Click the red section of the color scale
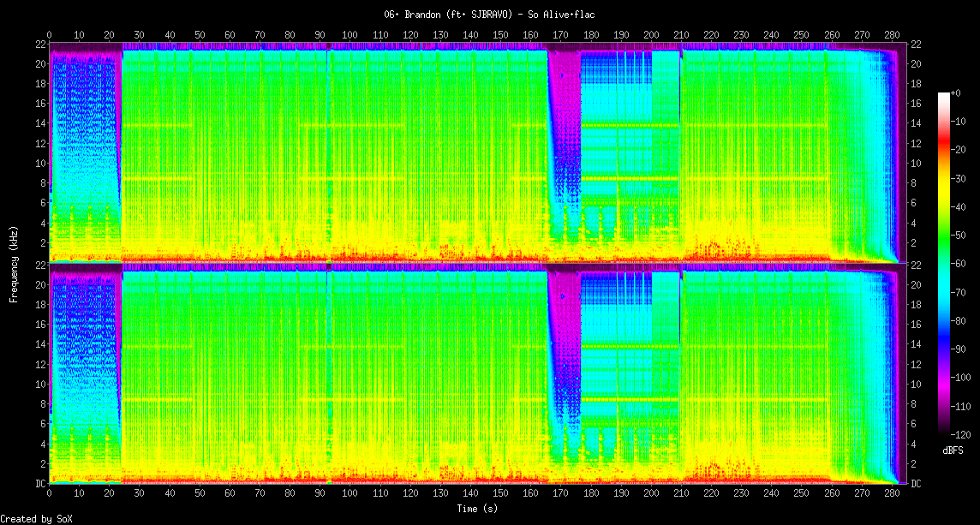 tap(943, 147)
